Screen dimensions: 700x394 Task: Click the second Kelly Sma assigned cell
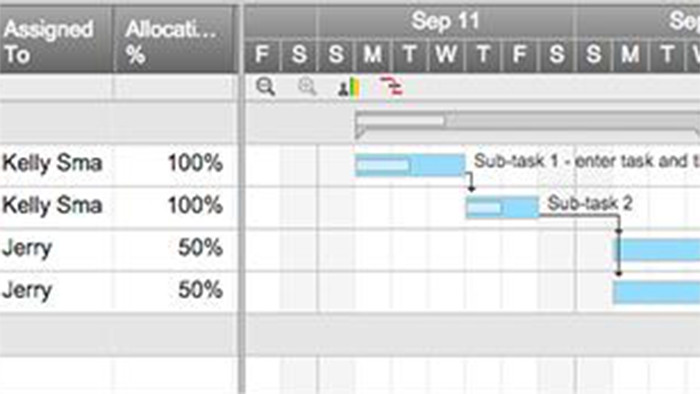tap(55, 207)
